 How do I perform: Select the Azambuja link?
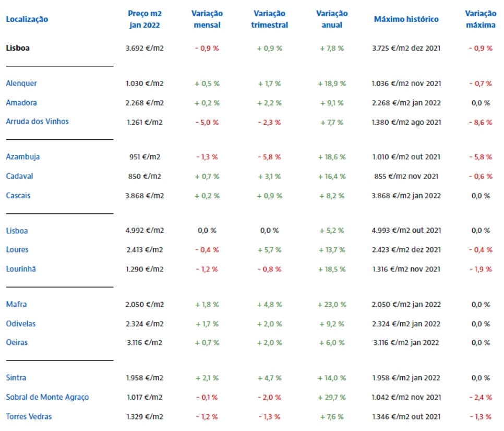pyautogui.click(x=23, y=157)
